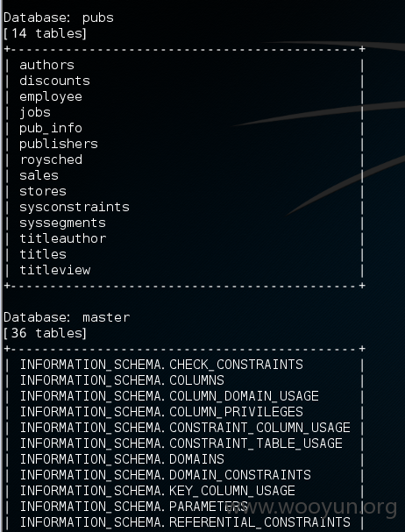The width and height of the screenshot is (405, 532).
Task: Click INFORMATION_SCHEMA.CHECK_CONSTRAINTS entry
Action: 161,365
